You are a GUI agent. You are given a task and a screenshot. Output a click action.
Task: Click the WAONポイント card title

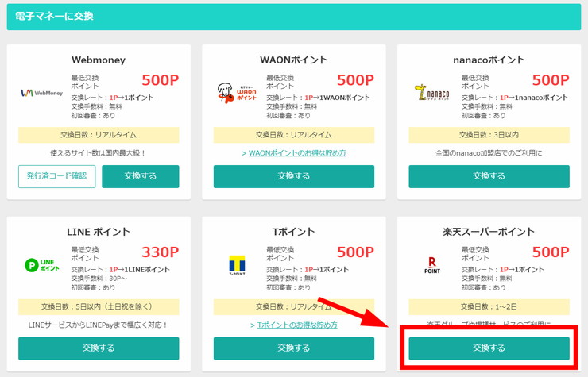[x=294, y=60]
